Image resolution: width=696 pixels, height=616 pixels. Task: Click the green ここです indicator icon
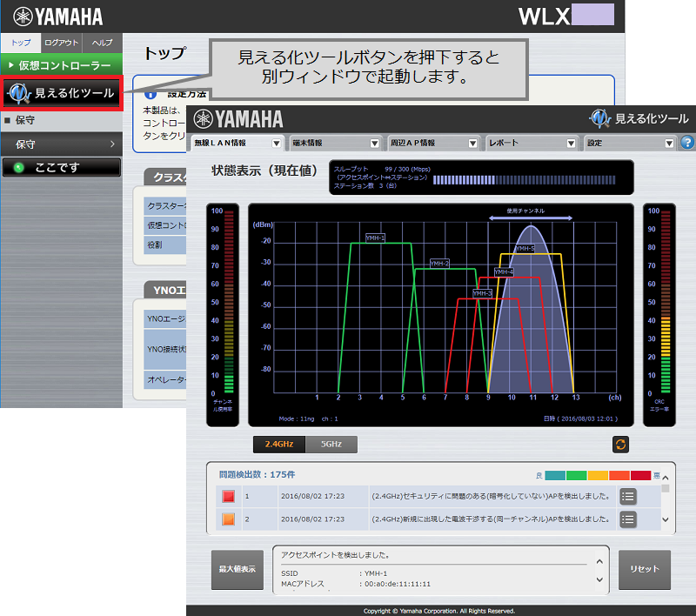point(18,167)
